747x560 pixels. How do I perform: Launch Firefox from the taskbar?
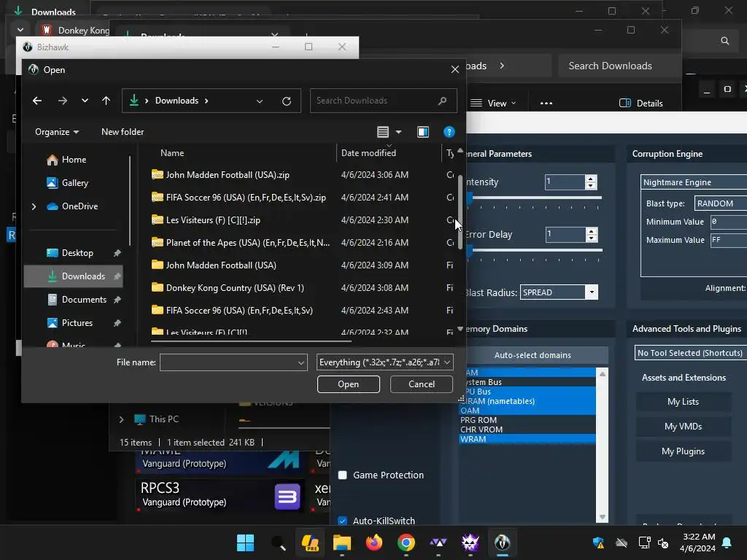click(x=374, y=542)
